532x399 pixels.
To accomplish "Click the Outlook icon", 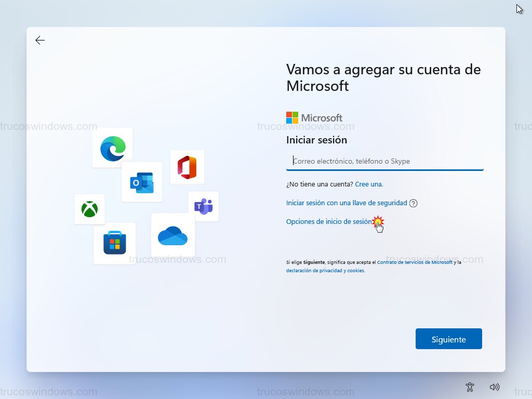I will point(142,182).
